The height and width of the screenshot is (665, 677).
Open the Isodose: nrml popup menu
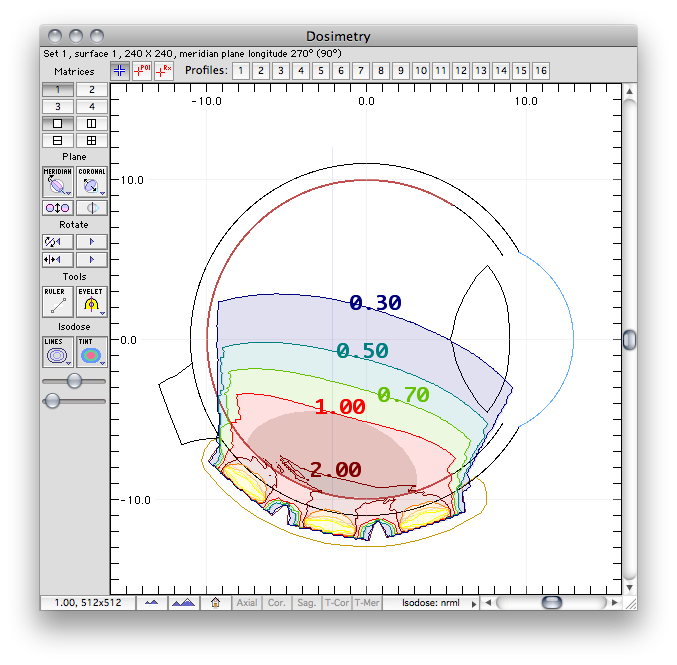pos(431,603)
